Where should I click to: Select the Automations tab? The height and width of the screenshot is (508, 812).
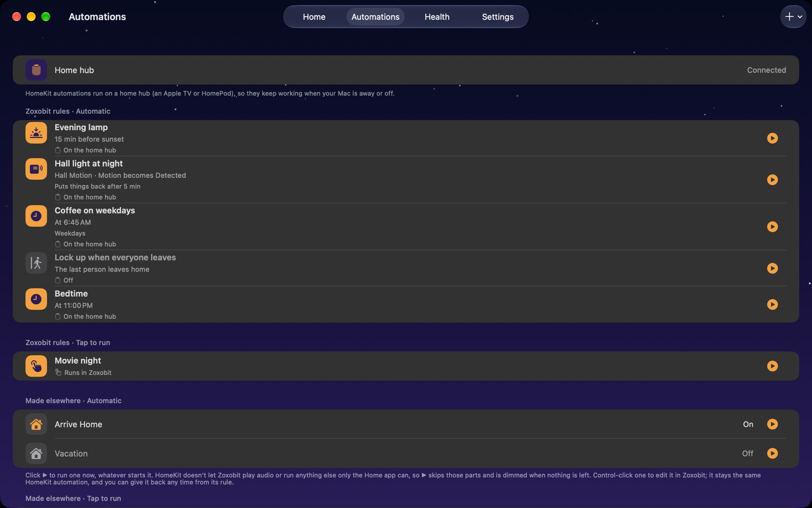pyautogui.click(x=376, y=17)
